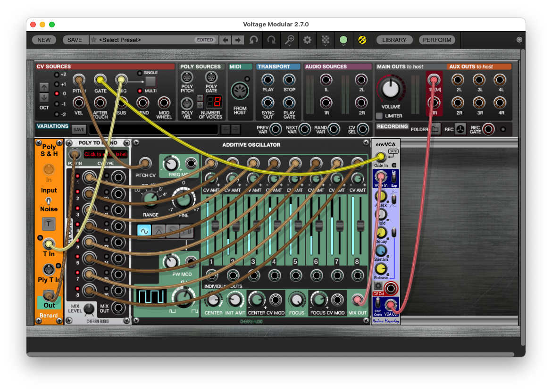Select the +1 octave LED
Image resolution: width=552 pixels, height=392 pixels.
tap(56, 84)
